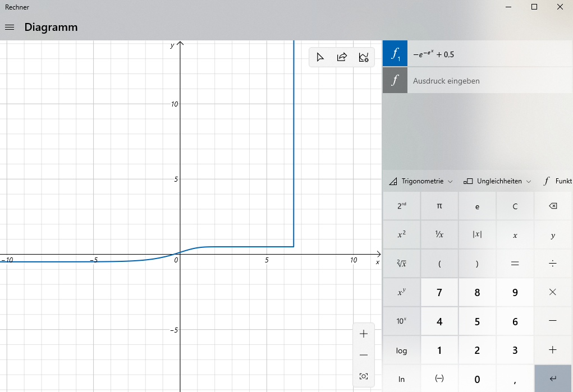
Task: Click the number 9 key
Action: point(515,292)
